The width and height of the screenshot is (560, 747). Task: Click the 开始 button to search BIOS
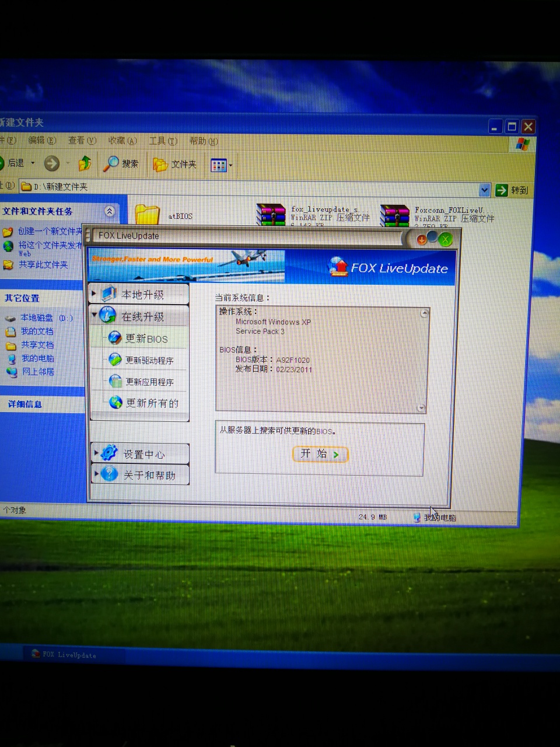click(320, 454)
